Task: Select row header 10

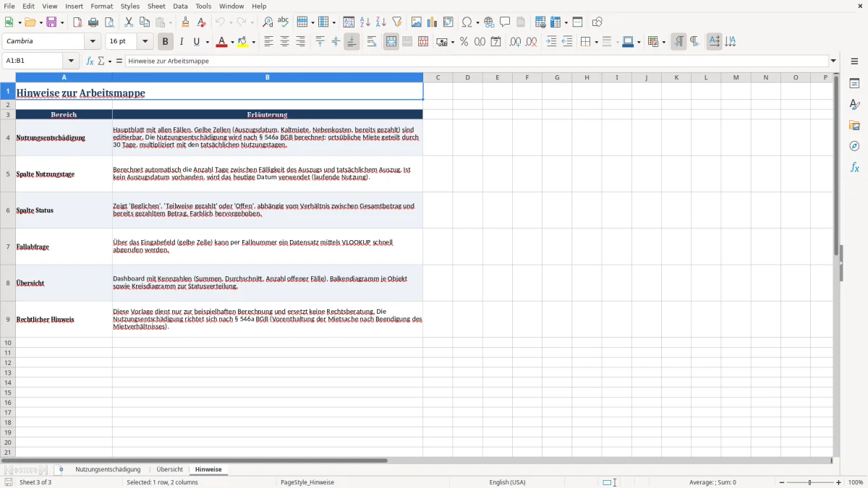Action: pos(8,343)
